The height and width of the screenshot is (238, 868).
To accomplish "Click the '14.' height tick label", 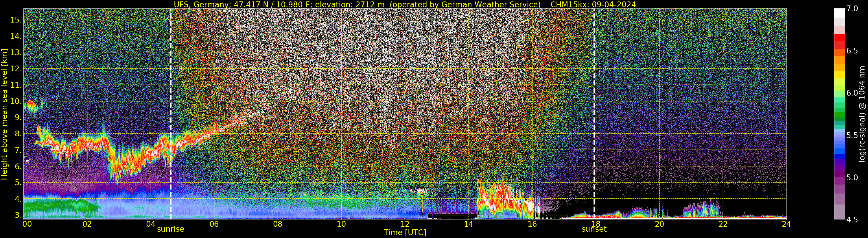I will pyautogui.click(x=16, y=36).
